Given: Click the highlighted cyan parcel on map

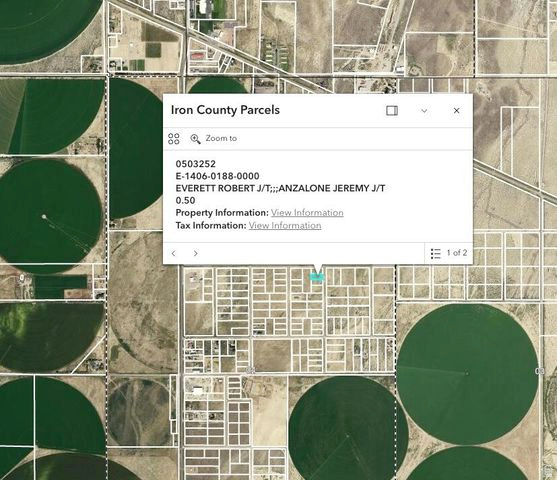Looking at the screenshot, I should coord(317,277).
